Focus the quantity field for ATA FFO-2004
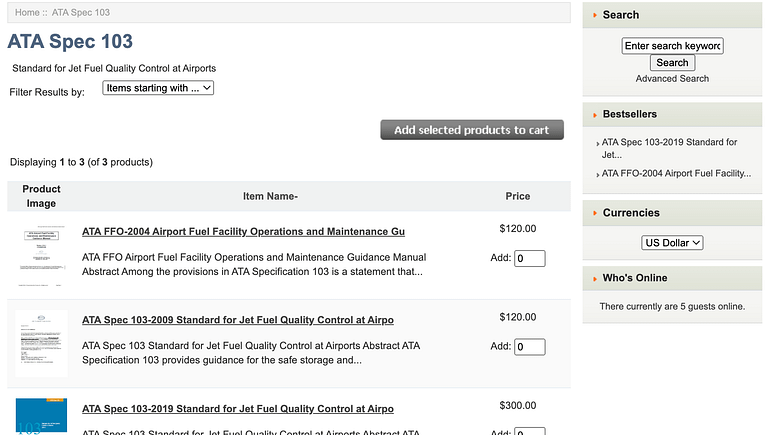Image resolution: width=768 pixels, height=435 pixels. pyautogui.click(x=529, y=259)
